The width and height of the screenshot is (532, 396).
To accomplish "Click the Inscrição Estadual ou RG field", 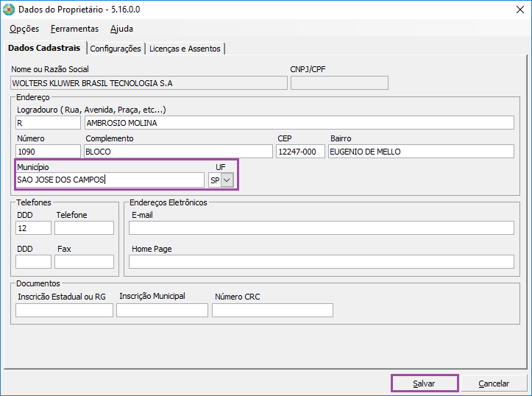I will coord(64,310).
